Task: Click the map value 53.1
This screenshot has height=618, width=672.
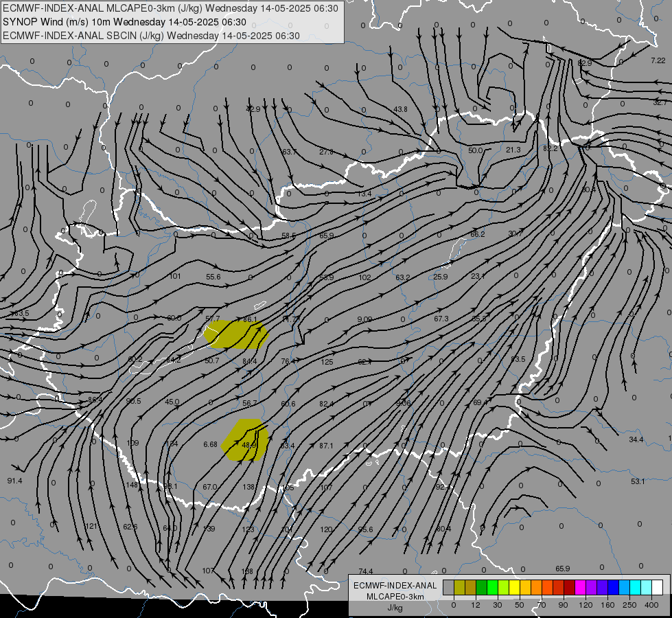Action: 638,481
